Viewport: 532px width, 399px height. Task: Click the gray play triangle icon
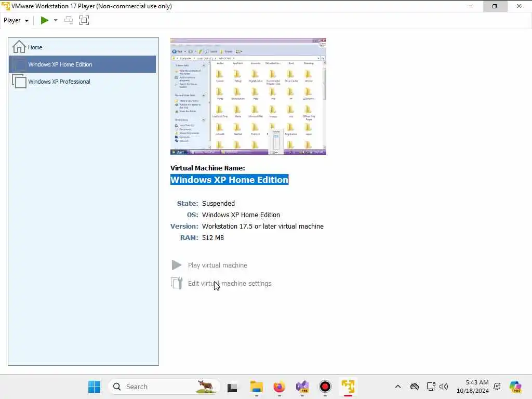pyautogui.click(x=177, y=265)
